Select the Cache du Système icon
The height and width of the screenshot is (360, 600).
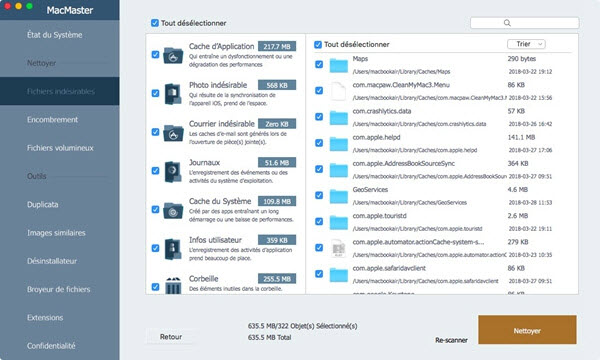click(x=173, y=210)
